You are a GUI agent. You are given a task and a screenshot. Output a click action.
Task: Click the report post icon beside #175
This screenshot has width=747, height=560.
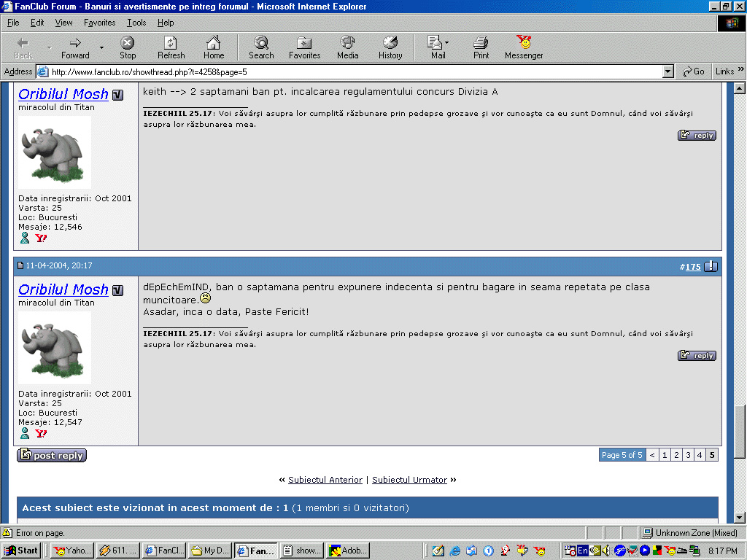tap(711, 267)
